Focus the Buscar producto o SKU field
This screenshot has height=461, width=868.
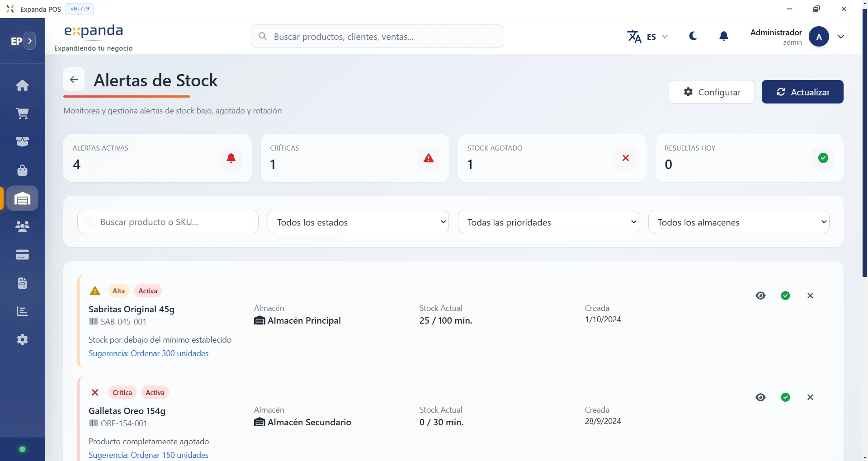[168, 221]
